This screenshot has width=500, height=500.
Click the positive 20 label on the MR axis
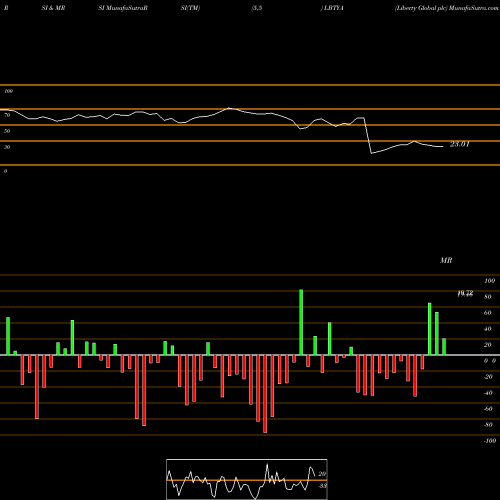[x=487, y=345]
